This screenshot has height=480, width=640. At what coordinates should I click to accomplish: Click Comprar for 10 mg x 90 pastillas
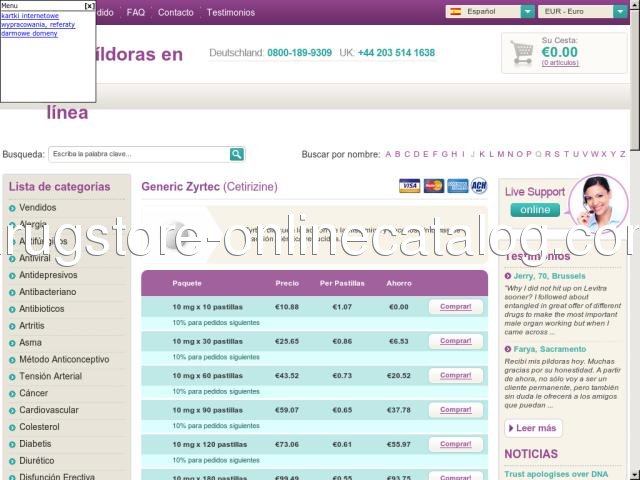(x=456, y=409)
